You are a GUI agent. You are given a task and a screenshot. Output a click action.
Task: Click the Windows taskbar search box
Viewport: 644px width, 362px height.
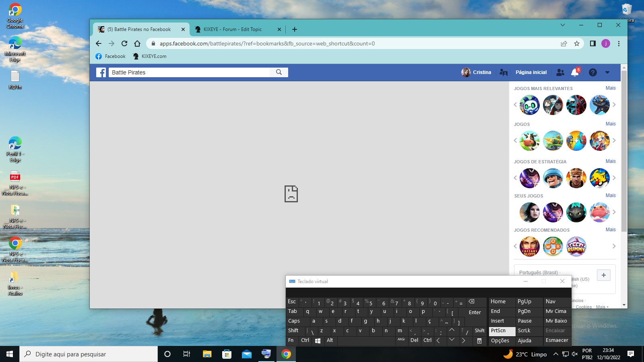(89, 354)
